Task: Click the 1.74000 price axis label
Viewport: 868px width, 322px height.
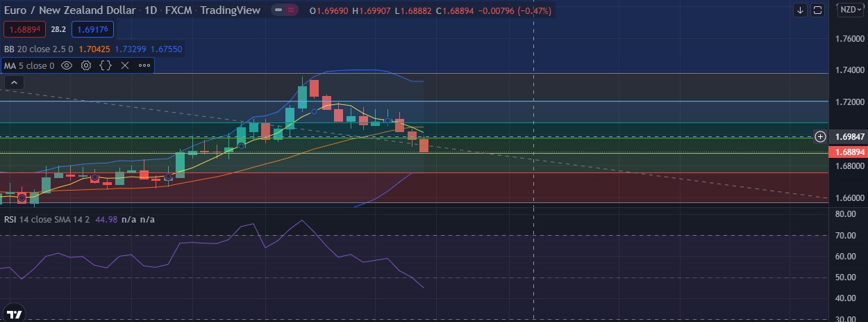Action: (849, 70)
